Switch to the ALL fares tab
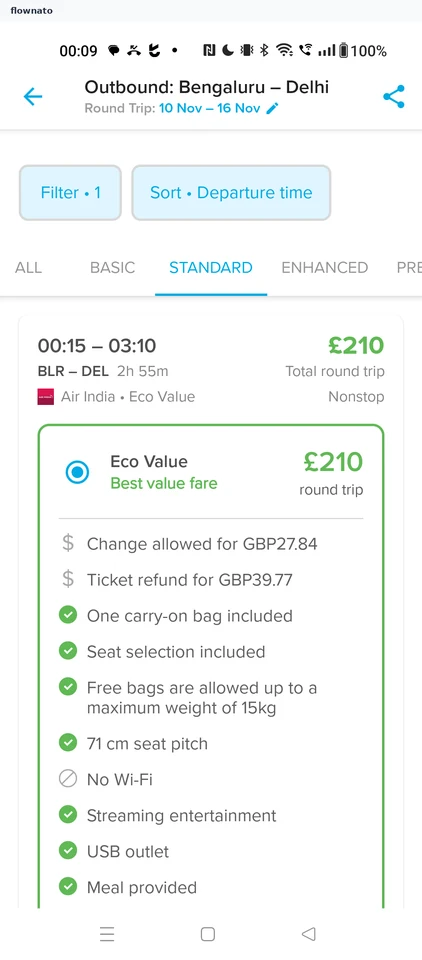This screenshot has height=960, width=422. (x=28, y=268)
